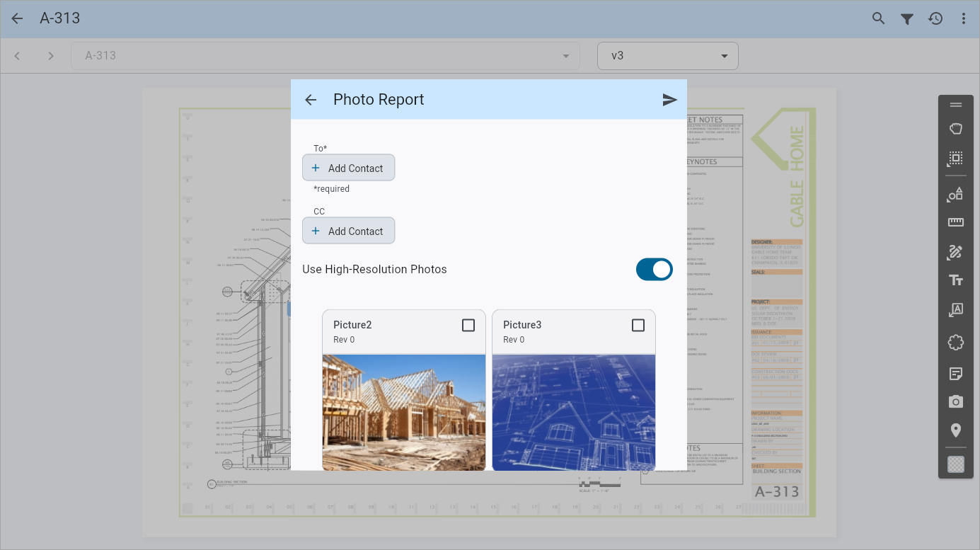Go back from the A-313 sheet view
The width and height of the screenshot is (980, 550).
[17, 18]
